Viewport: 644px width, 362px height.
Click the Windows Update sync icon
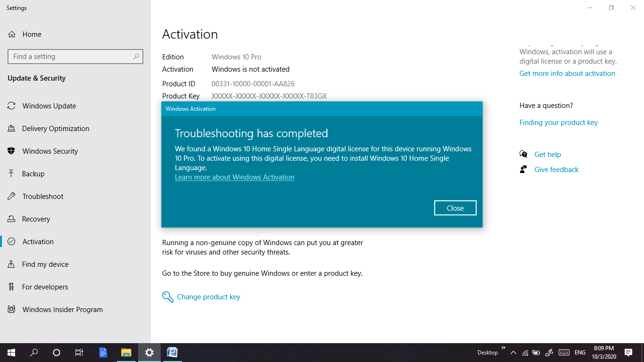11,106
